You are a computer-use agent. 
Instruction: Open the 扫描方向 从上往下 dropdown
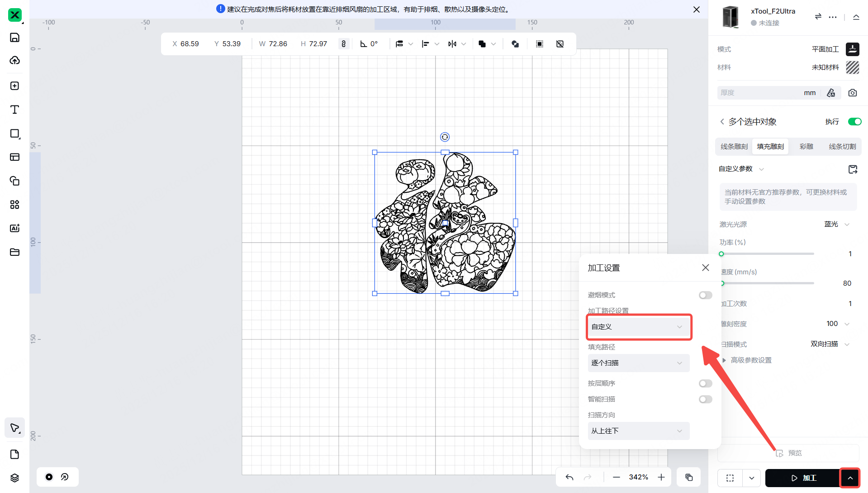pos(638,431)
